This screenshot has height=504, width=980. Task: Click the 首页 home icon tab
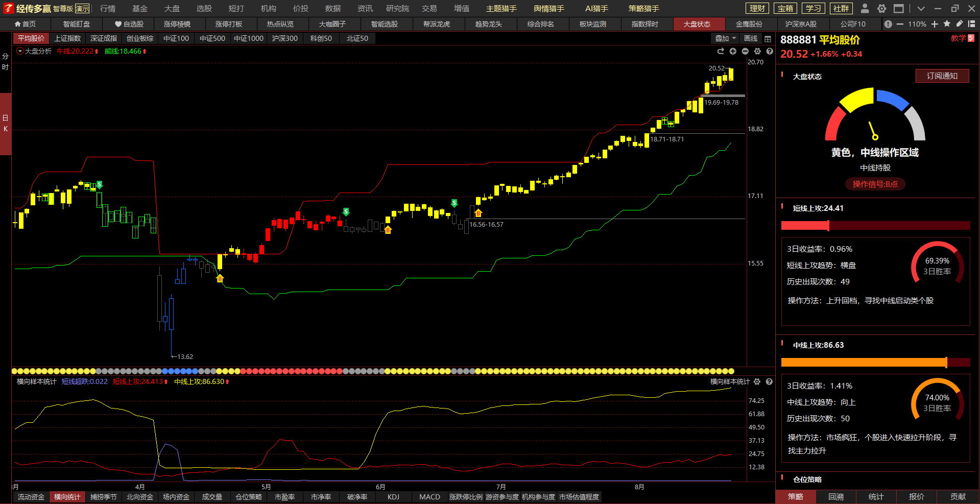tap(25, 24)
